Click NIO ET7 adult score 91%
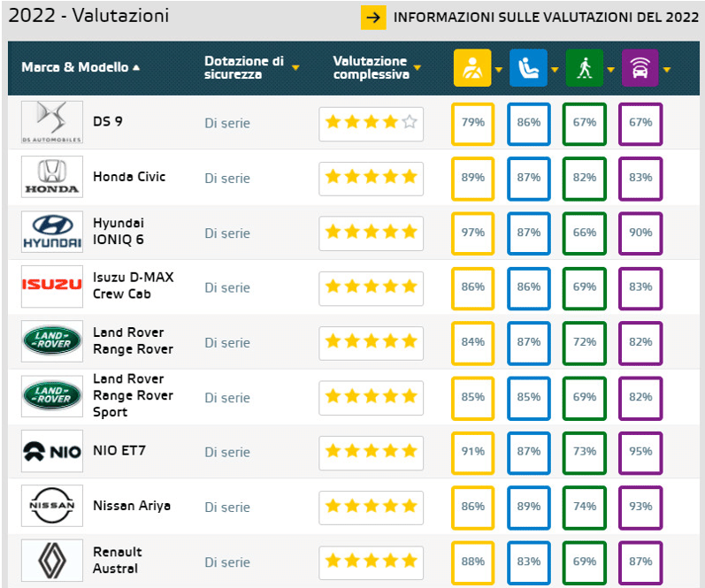Viewport: 705px width, 588px height. (x=473, y=453)
